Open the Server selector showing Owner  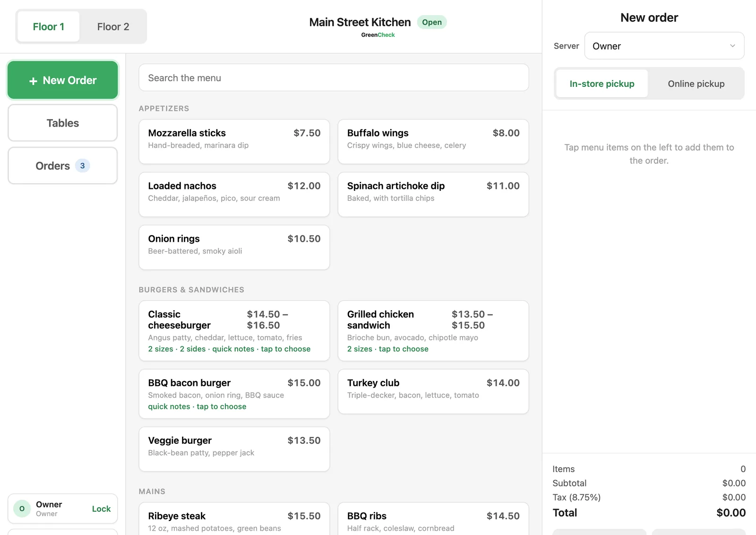[664, 46]
